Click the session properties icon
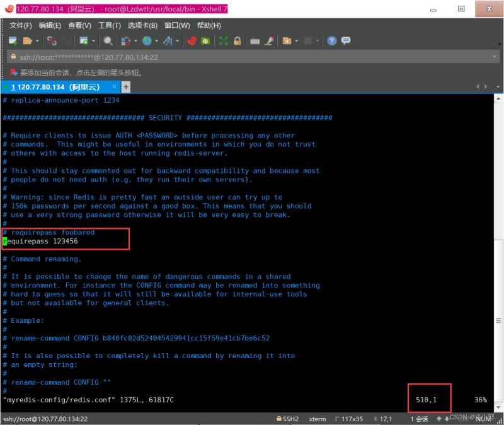 tap(84, 41)
